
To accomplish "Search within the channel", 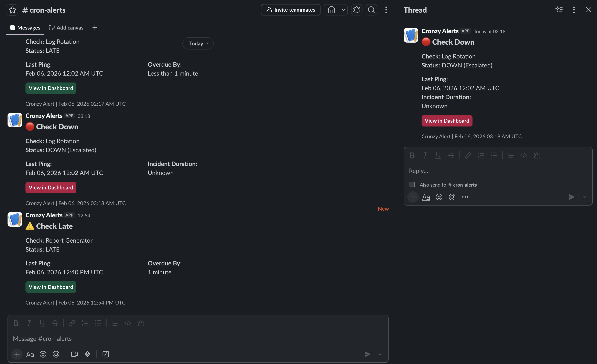I will pyautogui.click(x=371, y=10).
